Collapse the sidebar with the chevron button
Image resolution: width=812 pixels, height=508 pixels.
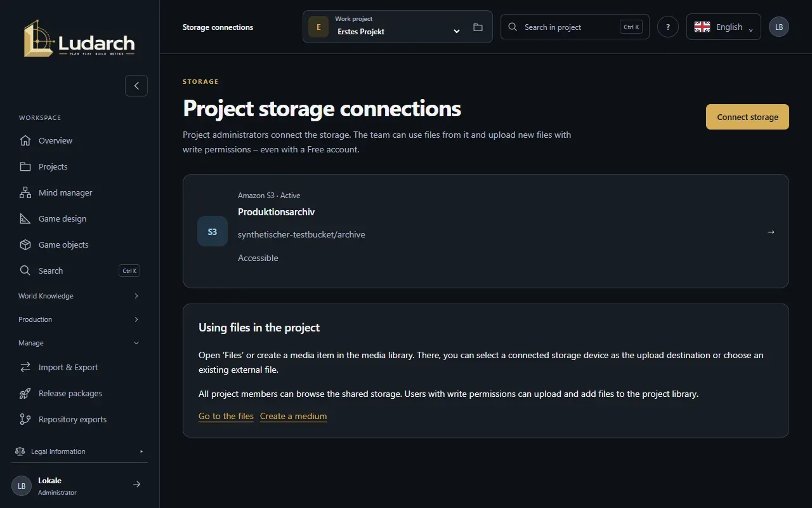(x=136, y=86)
